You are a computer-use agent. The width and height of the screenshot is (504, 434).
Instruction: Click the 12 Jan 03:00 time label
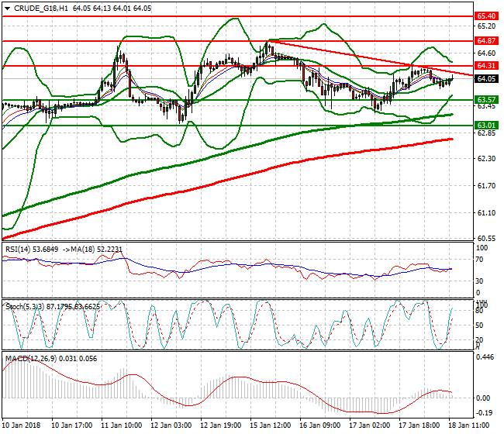click(171, 425)
